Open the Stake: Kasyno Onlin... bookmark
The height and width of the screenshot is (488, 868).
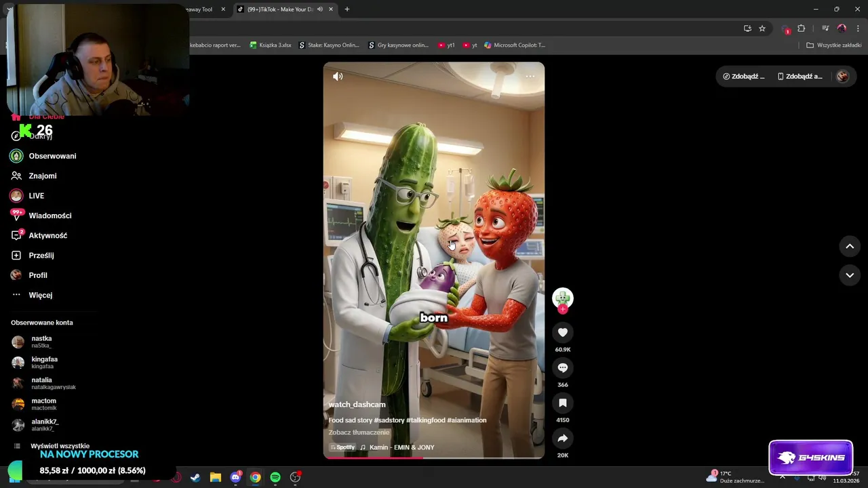click(x=329, y=45)
